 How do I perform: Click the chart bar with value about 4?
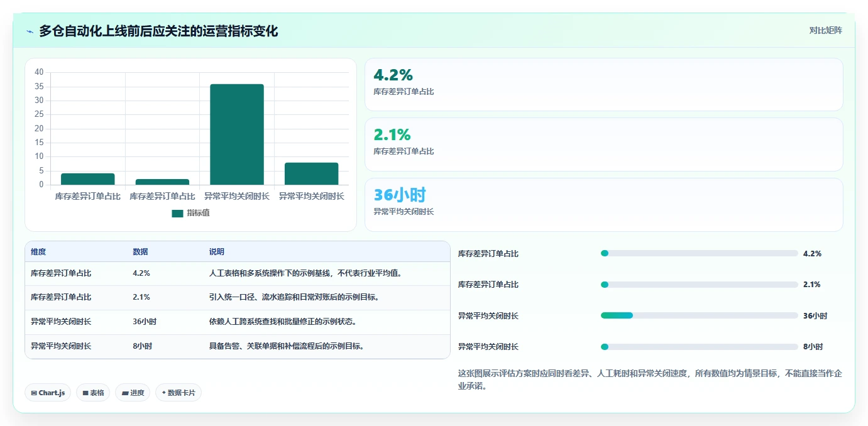point(88,179)
